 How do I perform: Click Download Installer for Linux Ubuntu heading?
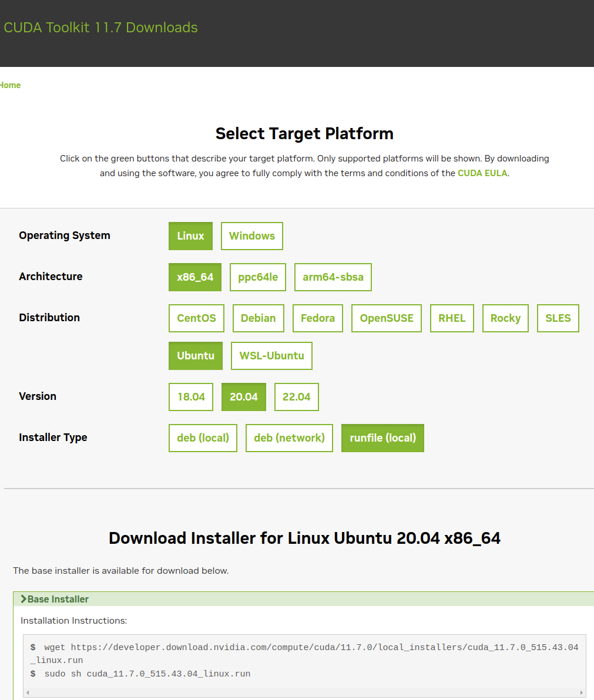point(304,539)
